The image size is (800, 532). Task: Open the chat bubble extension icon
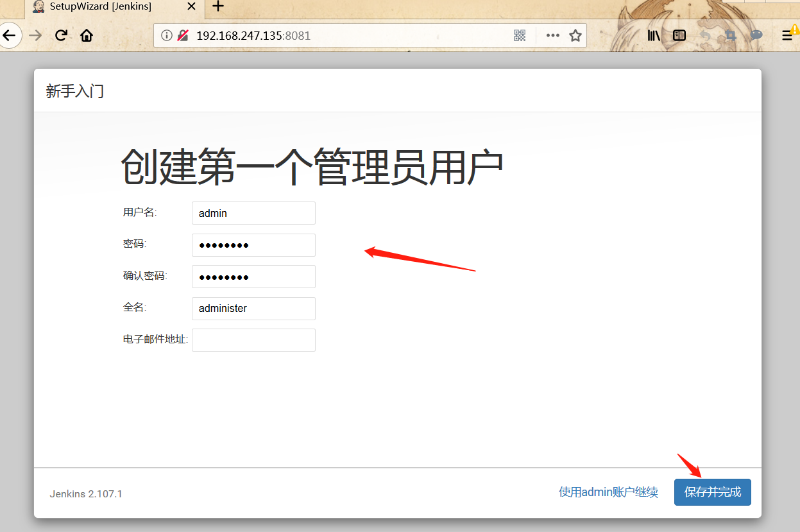[756, 35]
